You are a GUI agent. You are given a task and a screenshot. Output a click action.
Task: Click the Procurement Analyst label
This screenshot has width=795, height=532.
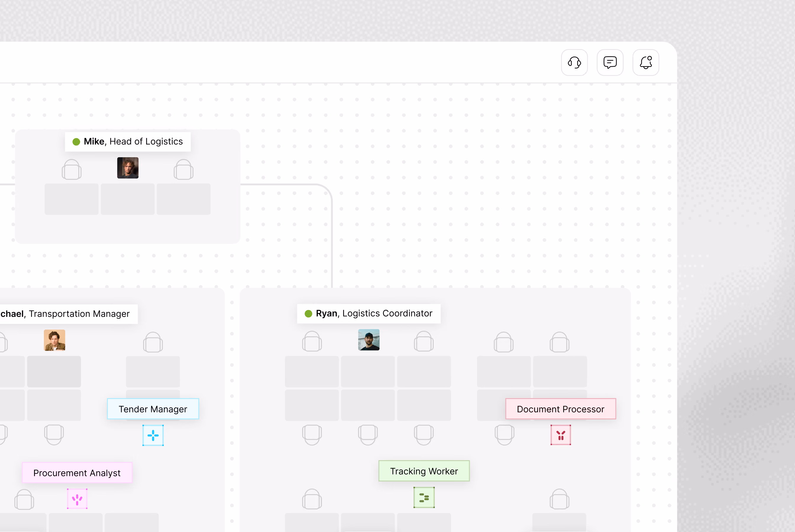tap(77, 473)
